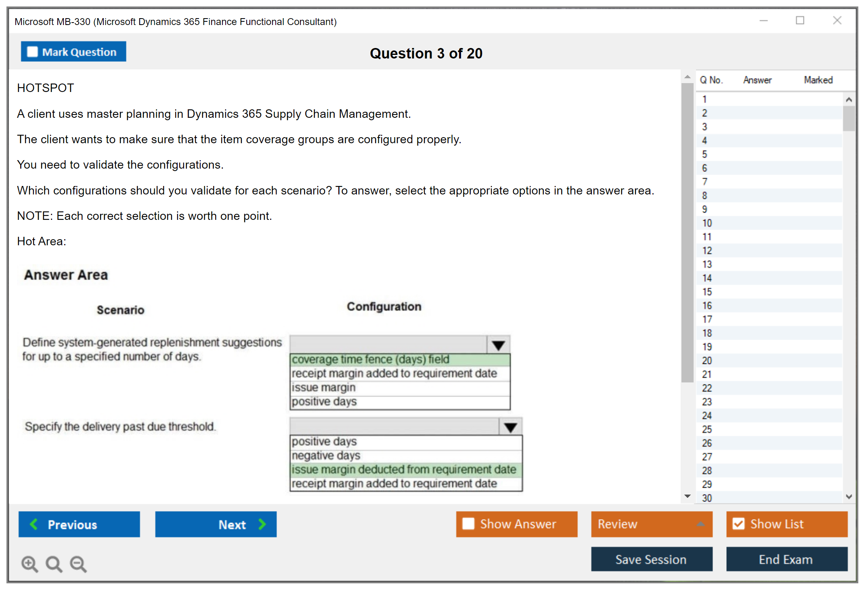Click the zoom in magnifier icon

pos(29,564)
